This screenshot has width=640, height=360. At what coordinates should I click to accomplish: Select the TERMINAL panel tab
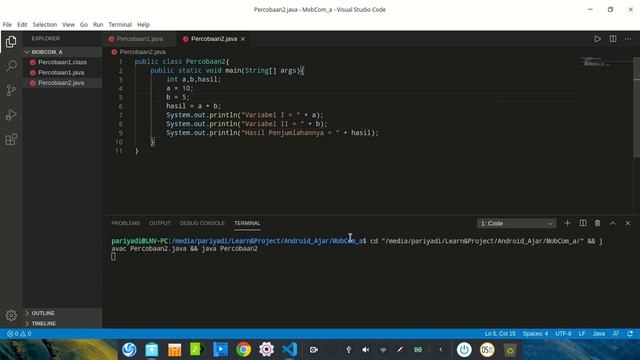[x=247, y=223]
